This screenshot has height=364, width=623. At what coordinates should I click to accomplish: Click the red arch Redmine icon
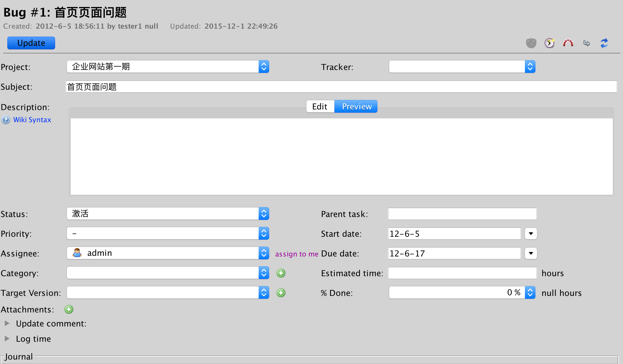(x=568, y=43)
